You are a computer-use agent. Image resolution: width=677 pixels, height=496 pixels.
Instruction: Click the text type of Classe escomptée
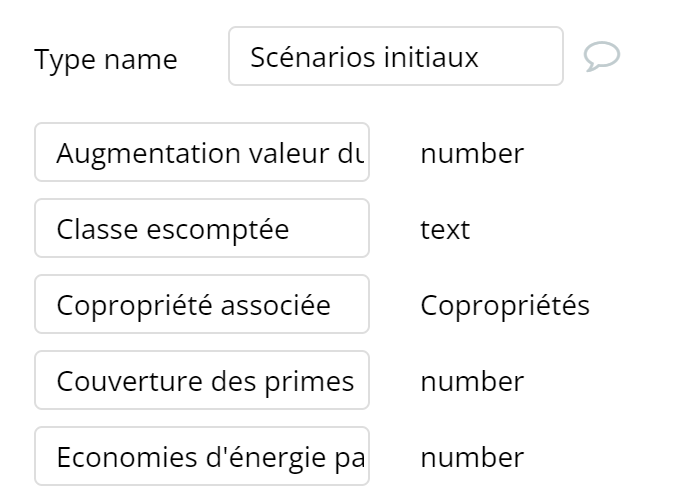pyautogui.click(x=445, y=229)
